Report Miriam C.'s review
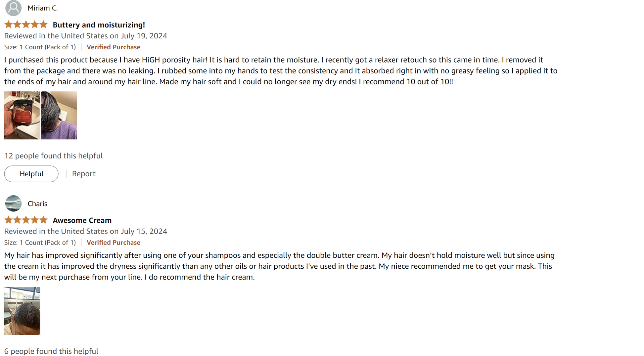This screenshot has height=356, width=644. 84,174
